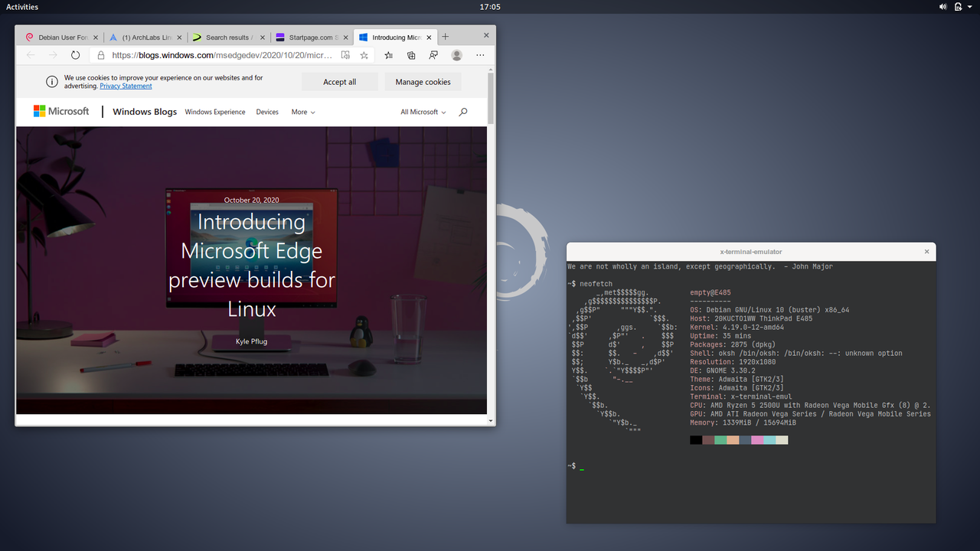Image resolution: width=980 pixels, height=551 pixels.
Task: Open Edge settings and more ellipsis menu
Action: [x=480, y=55]
